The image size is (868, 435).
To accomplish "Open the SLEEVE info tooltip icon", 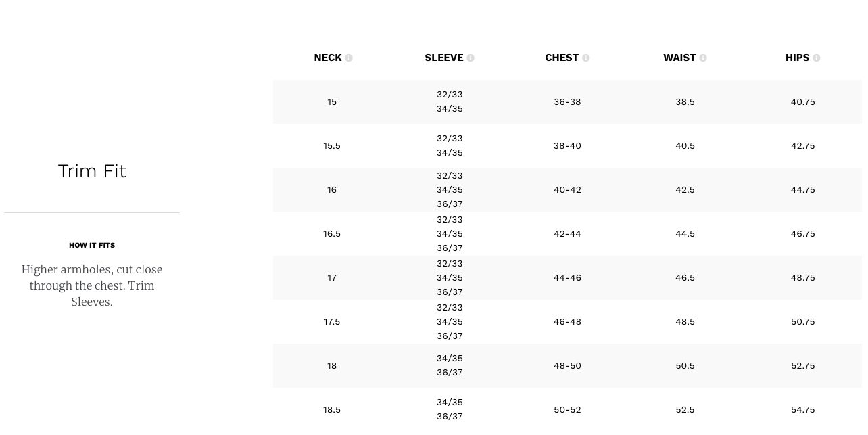I will 471,58.
